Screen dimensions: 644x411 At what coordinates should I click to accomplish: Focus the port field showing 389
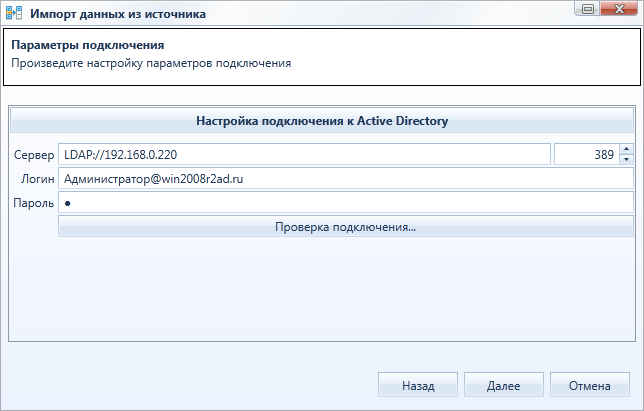coord(586,154)
